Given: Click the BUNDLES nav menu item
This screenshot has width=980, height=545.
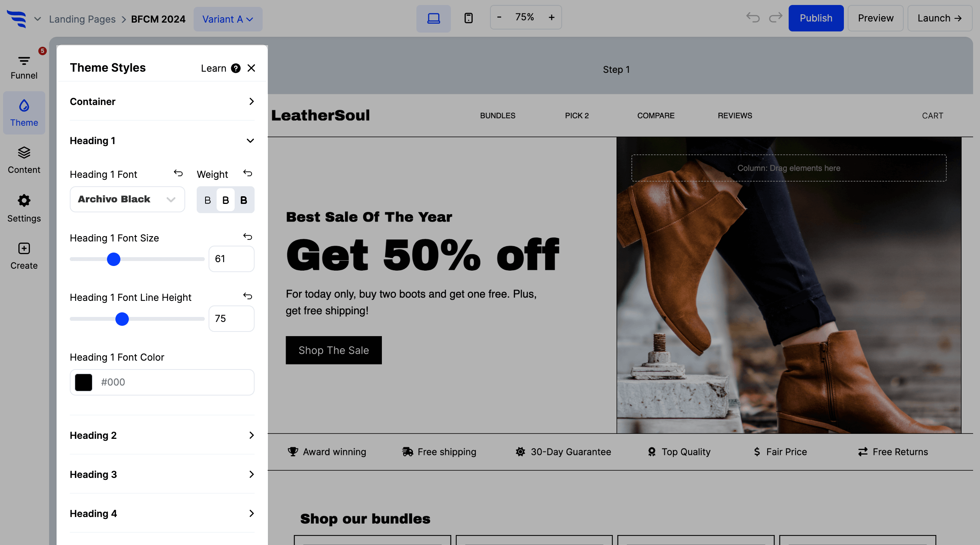Looking at the screenshot, I should 497,115.
